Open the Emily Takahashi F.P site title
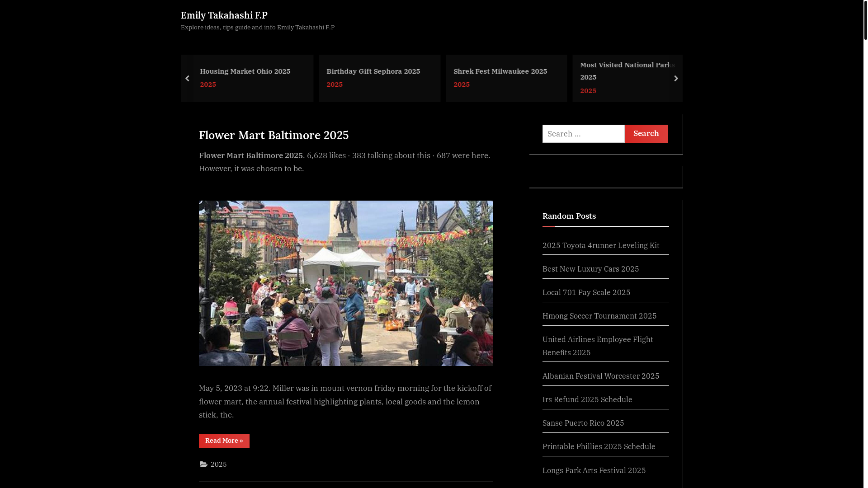This screenshot has width=868, height=488. (224, 15)
